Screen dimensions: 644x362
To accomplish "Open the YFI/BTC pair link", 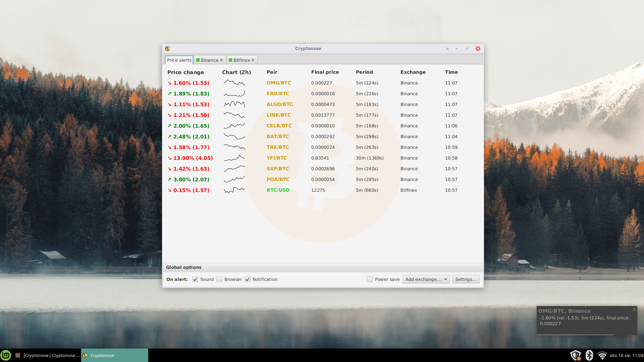I will click(x=277, y=158).
